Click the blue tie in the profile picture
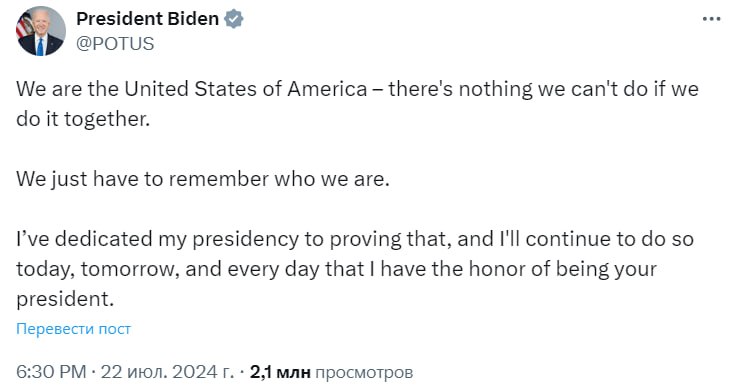The width and height of the screenshot is (743, 387). click(x=40, y=47)
